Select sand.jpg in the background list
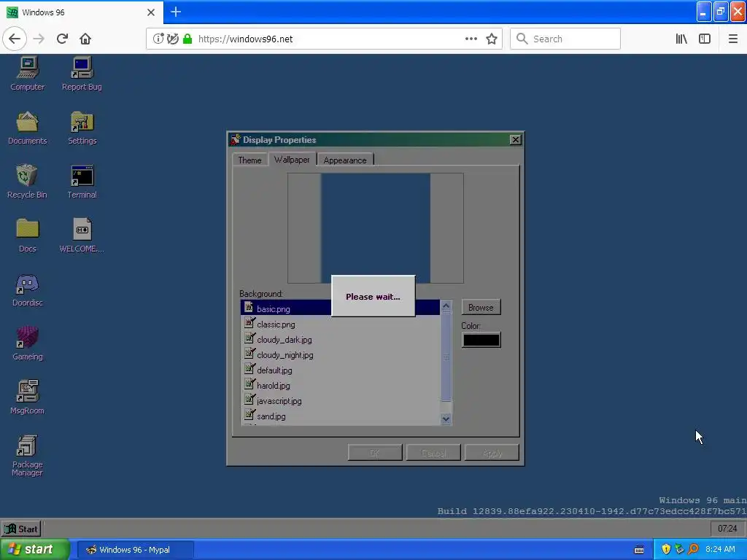The width and height of the screenshot is (747, 560). [x=340, y=416]
